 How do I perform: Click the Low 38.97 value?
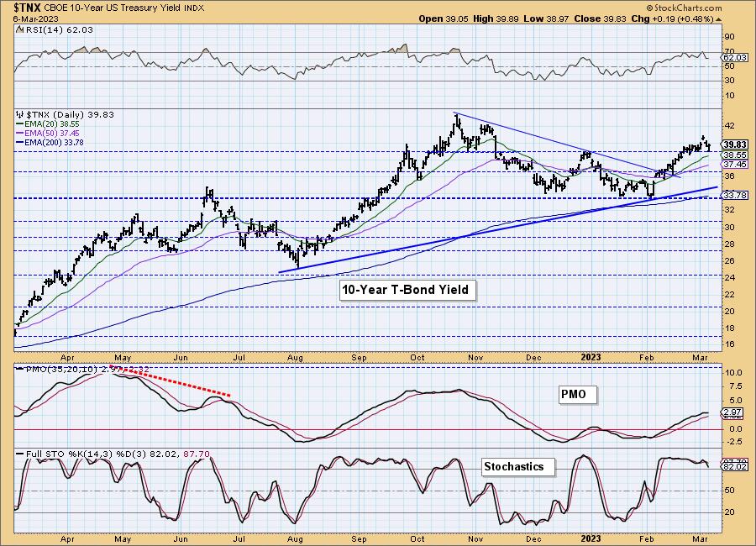point(546,18)
